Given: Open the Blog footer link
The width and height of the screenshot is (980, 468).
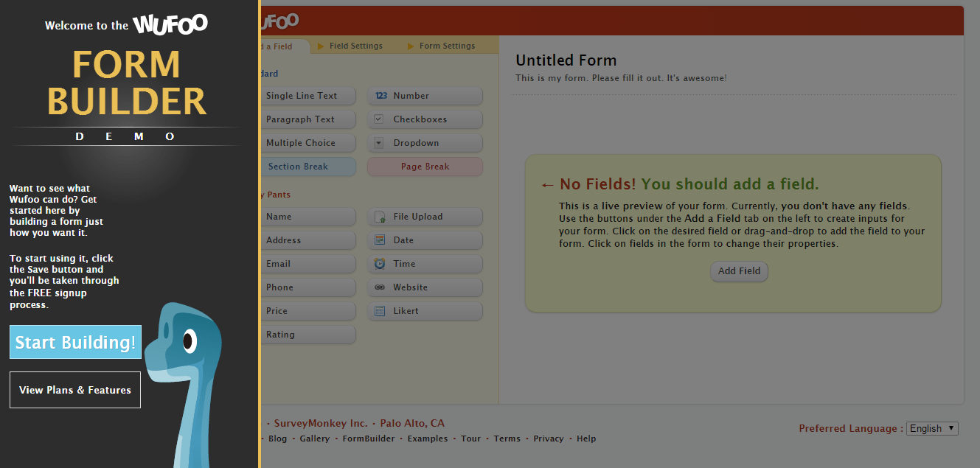Looking at the screenshot, I should (278, 439).
